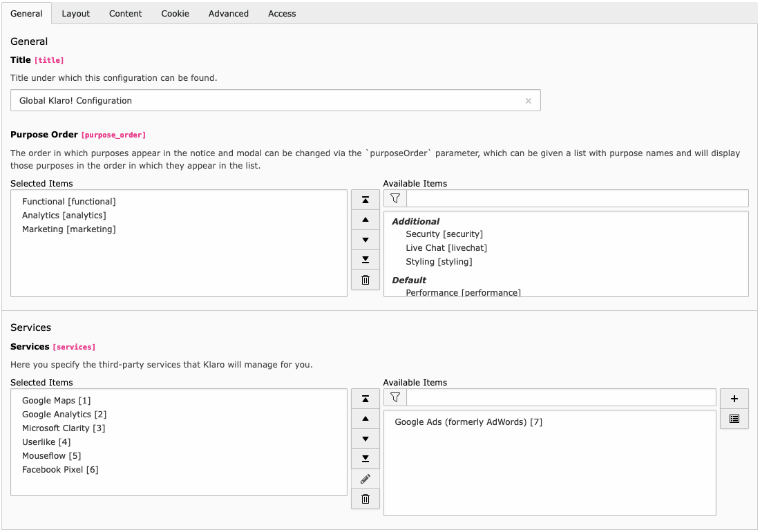Move selected purpose up one position
Screen dimensions: 760x532
tap(365, 220)
